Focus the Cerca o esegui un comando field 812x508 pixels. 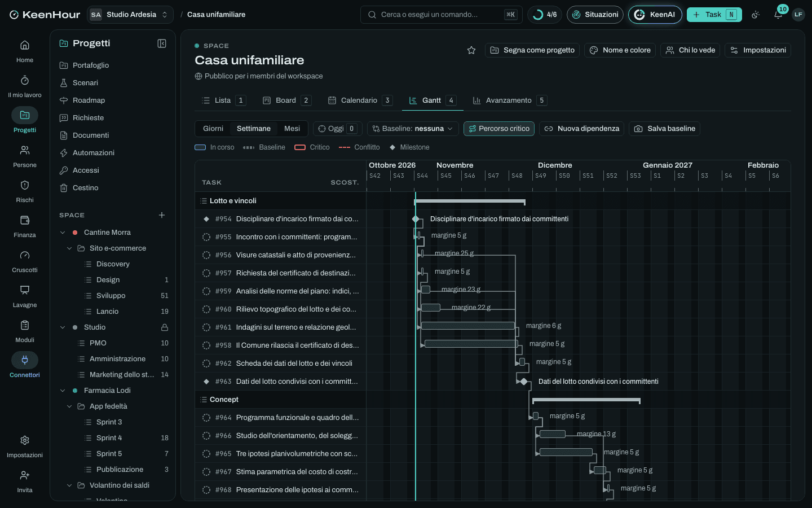pyautogui.click(x=441, y=15)
